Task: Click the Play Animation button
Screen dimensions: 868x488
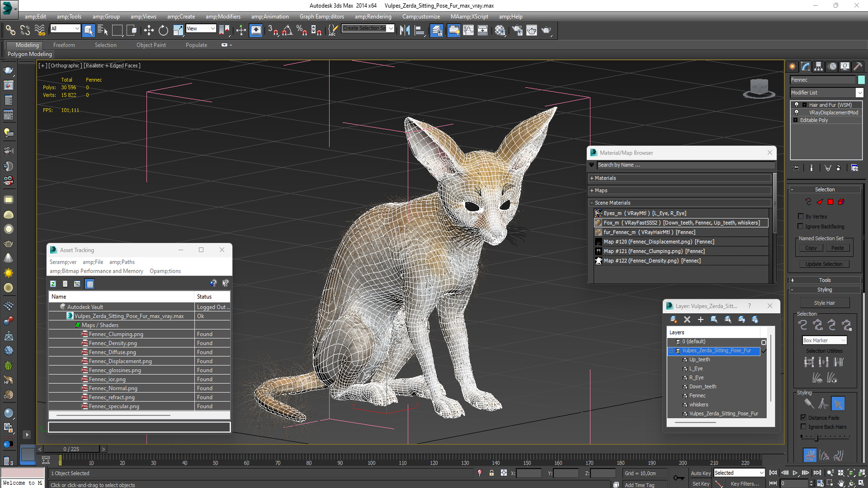Action: point(795,473)
